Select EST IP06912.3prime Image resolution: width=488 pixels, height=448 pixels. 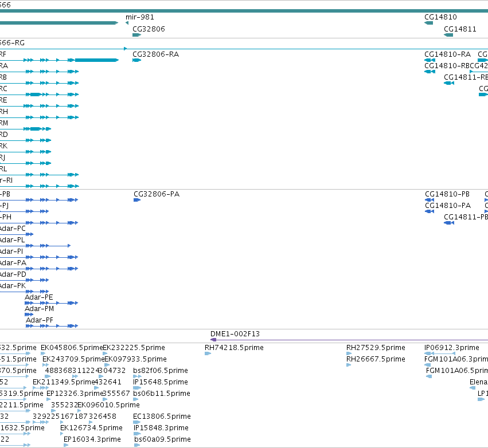(x=452, y=348)
